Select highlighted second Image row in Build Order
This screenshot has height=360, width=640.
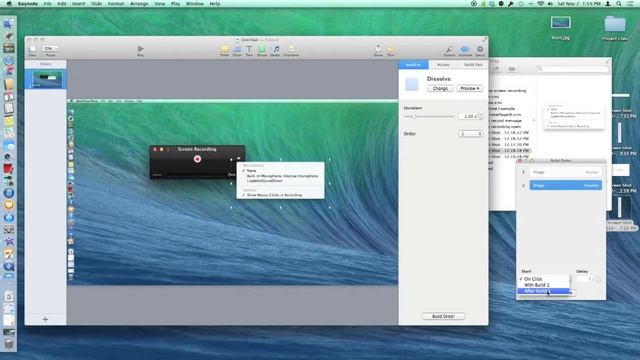pyautogui.click(x=565, y=185)
